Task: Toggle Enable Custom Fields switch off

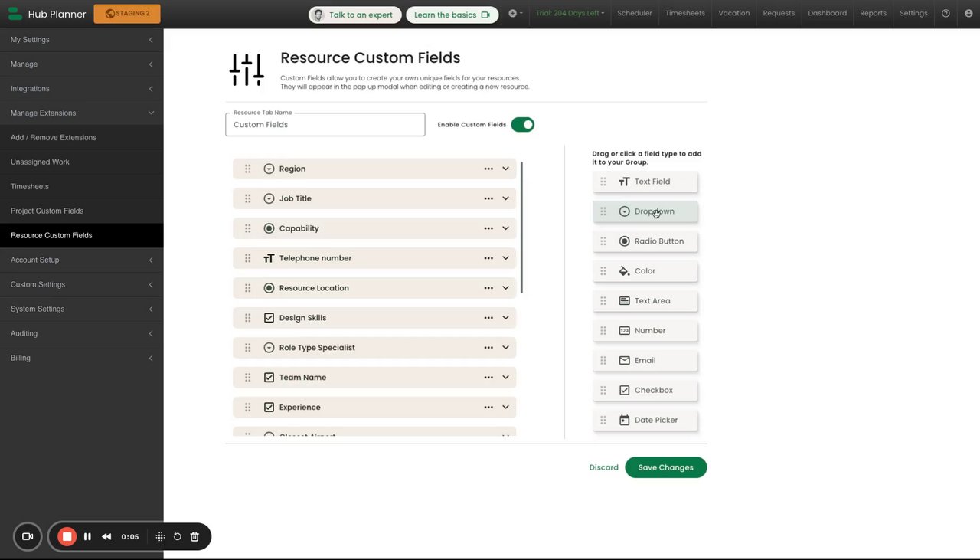Action: [x=523, y=124]
